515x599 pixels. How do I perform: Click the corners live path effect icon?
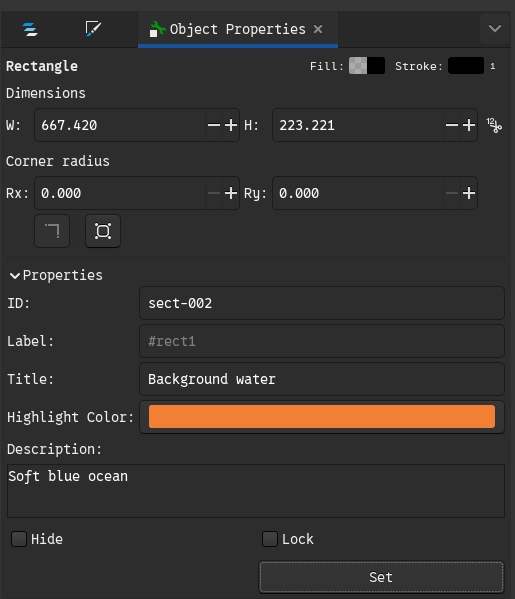click(x=103, y=231)
